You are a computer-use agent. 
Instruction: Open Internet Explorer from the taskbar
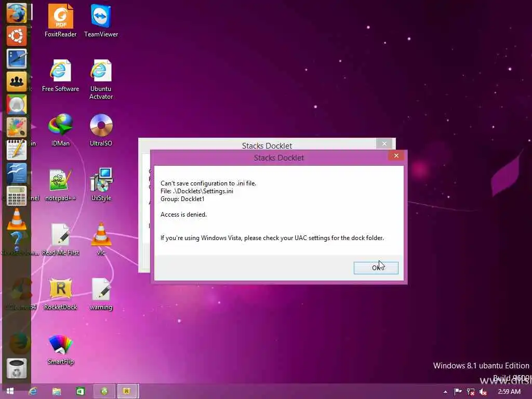tap(33, 391)
